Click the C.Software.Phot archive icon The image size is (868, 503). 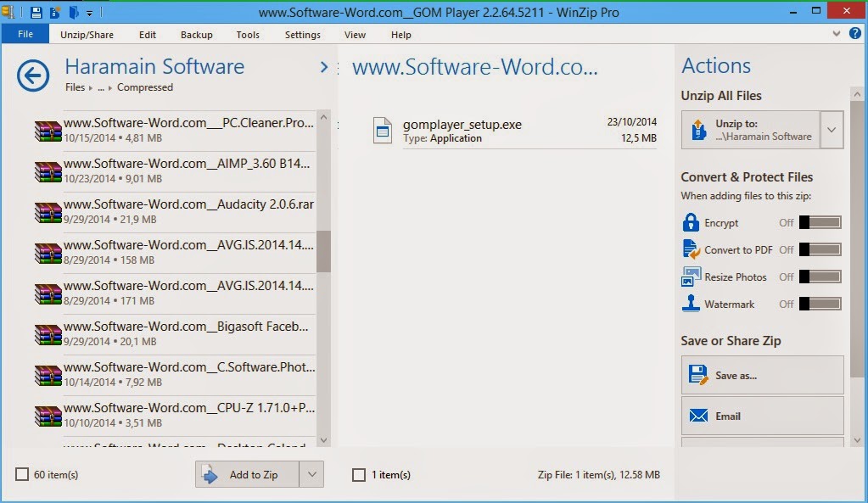[48, 375]
